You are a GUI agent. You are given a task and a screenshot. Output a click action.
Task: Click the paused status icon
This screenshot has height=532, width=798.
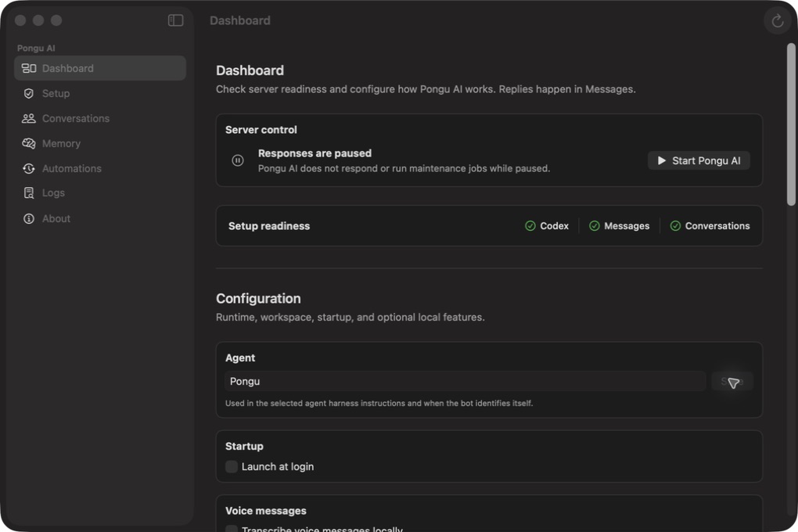[238, 160]
